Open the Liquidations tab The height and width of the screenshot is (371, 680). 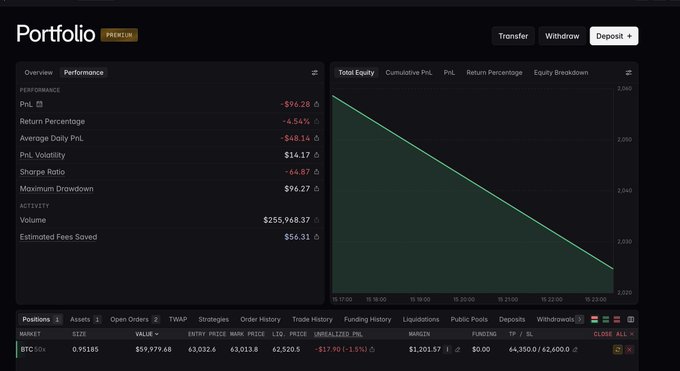pyautogui.click(x=421, y=319)
